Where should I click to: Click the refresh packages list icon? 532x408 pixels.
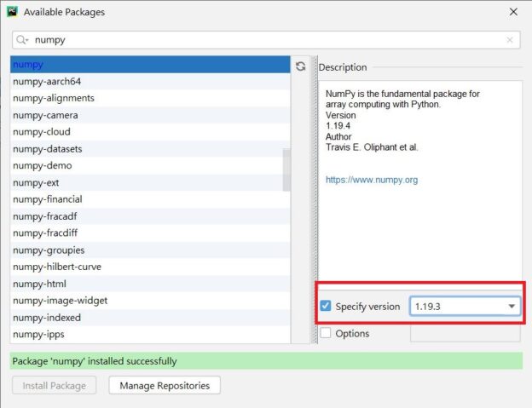(300, 66)
